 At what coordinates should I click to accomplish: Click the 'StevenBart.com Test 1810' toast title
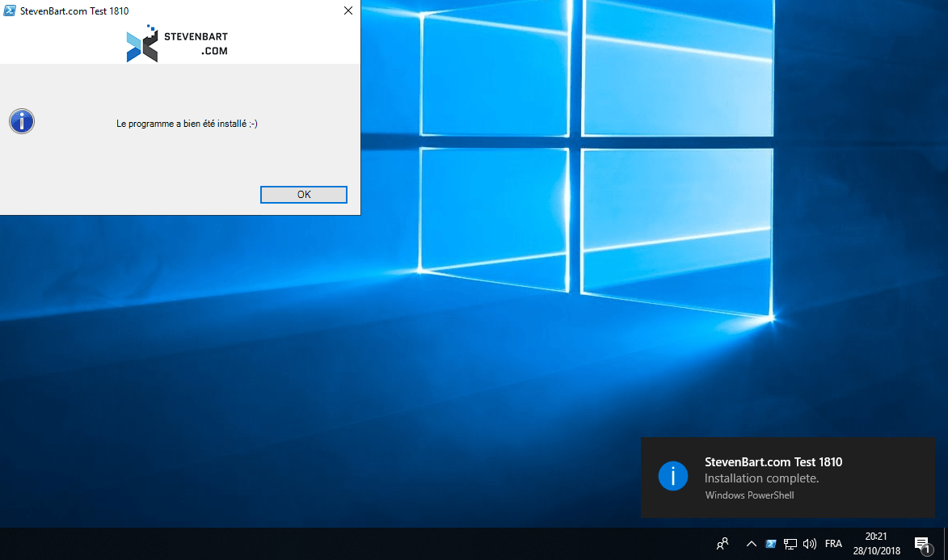click(773, 462)
